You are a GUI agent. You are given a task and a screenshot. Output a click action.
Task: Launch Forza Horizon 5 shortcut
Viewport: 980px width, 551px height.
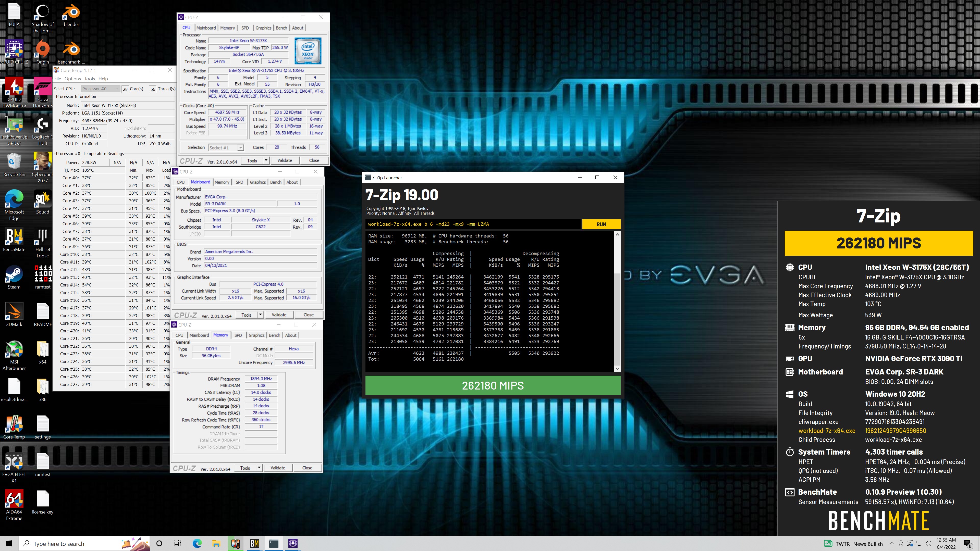pyautogui.click(x=43, y=93)
